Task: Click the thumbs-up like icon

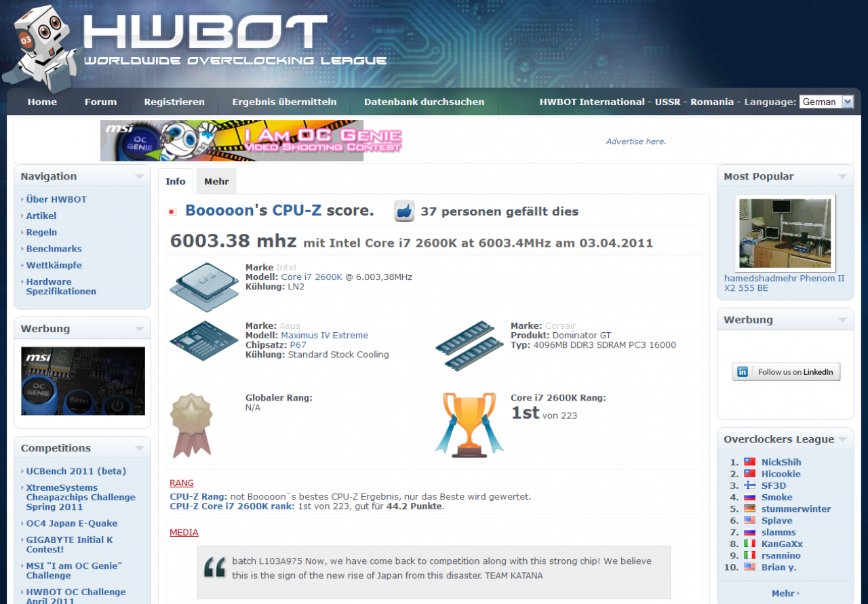Action: tap(404, 211)
